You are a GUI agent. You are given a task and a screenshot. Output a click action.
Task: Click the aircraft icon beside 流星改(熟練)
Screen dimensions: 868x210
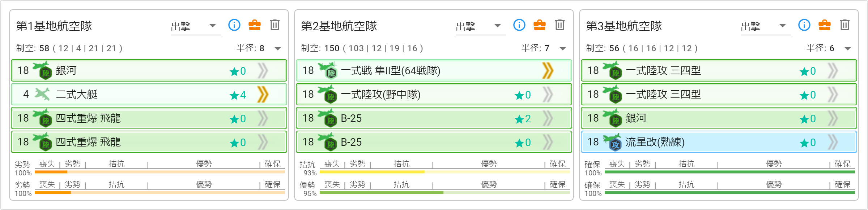(x=612, y=142)
